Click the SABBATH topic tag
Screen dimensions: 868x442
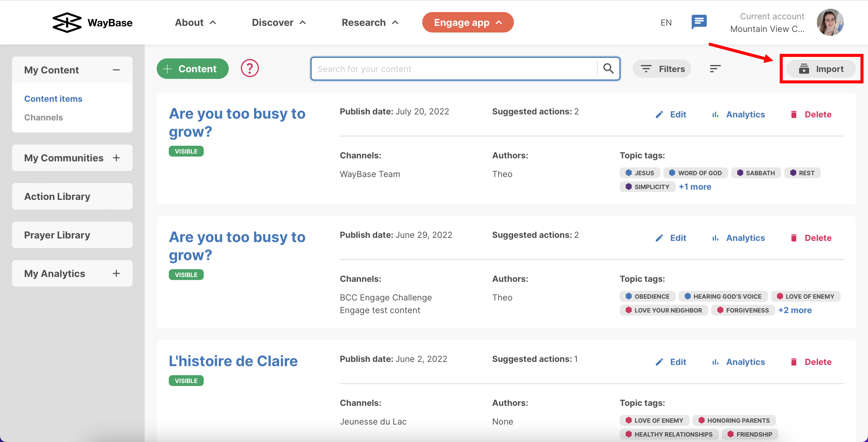click(x=756, y=173)
